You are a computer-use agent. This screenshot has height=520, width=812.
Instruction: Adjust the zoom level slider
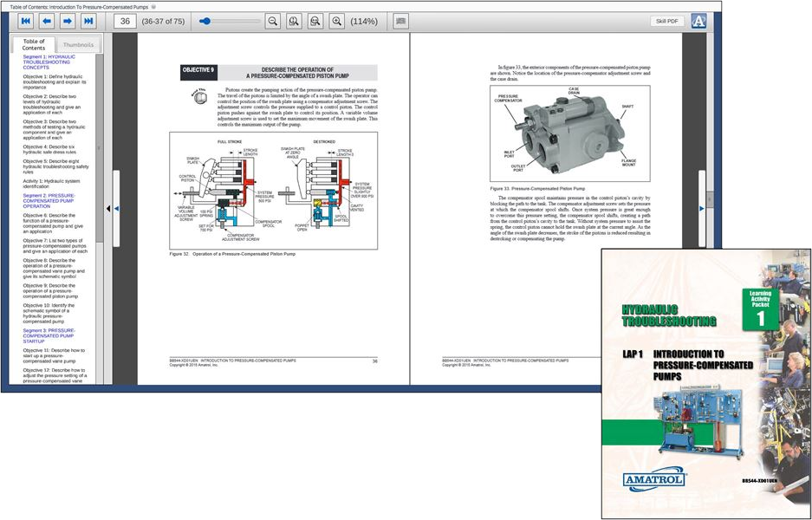[230, 22]
